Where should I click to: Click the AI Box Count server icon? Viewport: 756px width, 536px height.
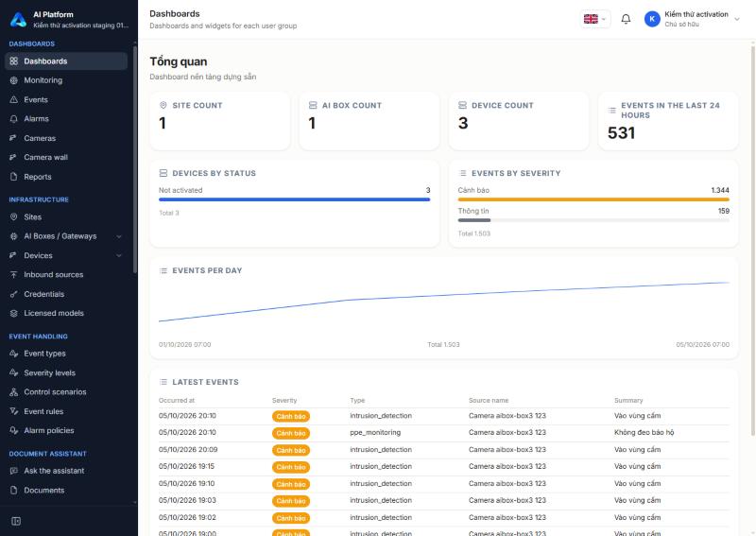click(313, 105)
